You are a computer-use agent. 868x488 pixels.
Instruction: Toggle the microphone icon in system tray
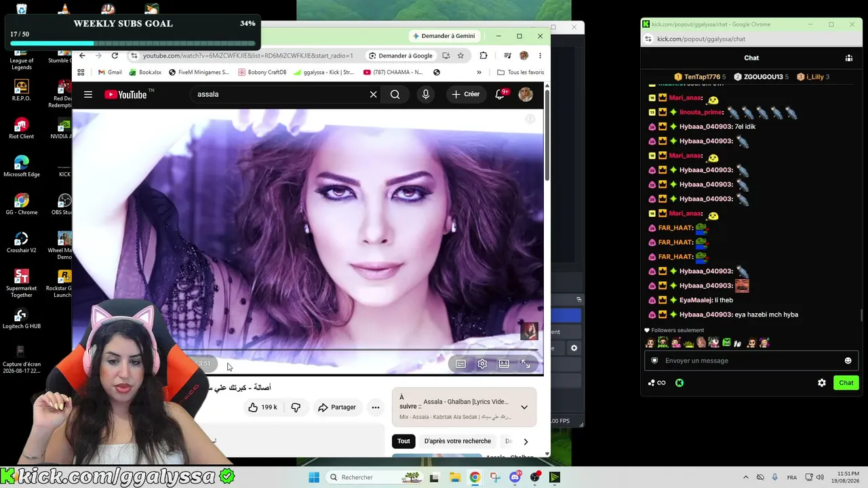[774, 477]
